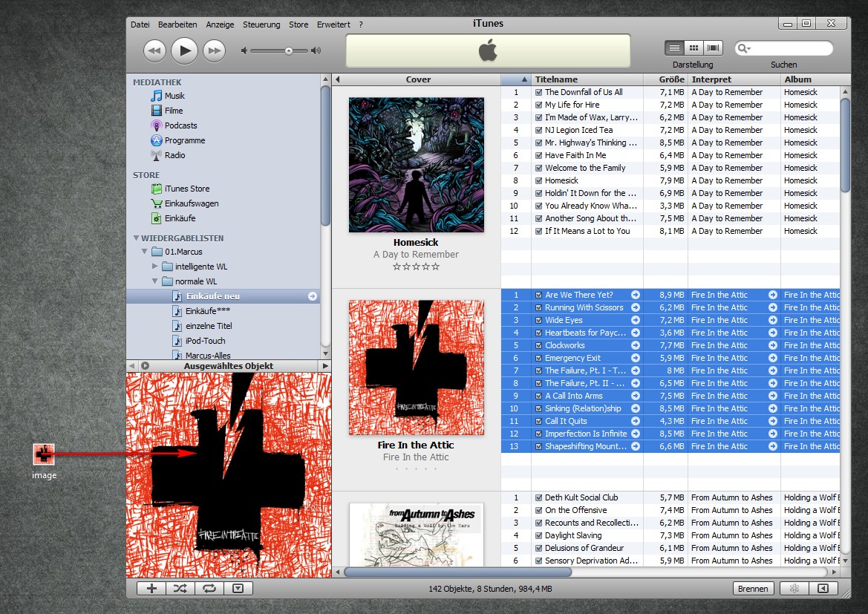Viewport: 868px width, 614px height.
Task: Open the Datei menu
Action: [x=140, y=25]
